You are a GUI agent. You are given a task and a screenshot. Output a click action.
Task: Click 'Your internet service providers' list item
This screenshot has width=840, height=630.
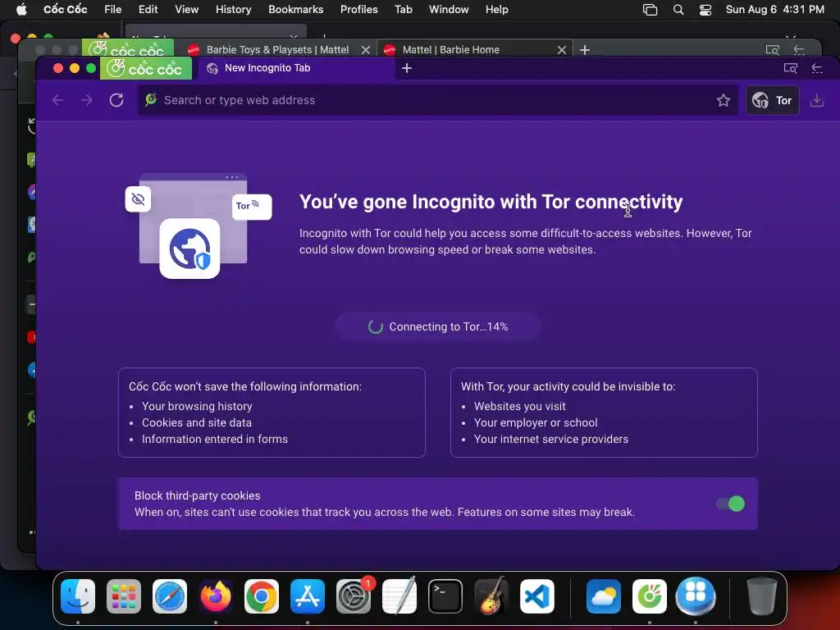click(x=551, y=439)
